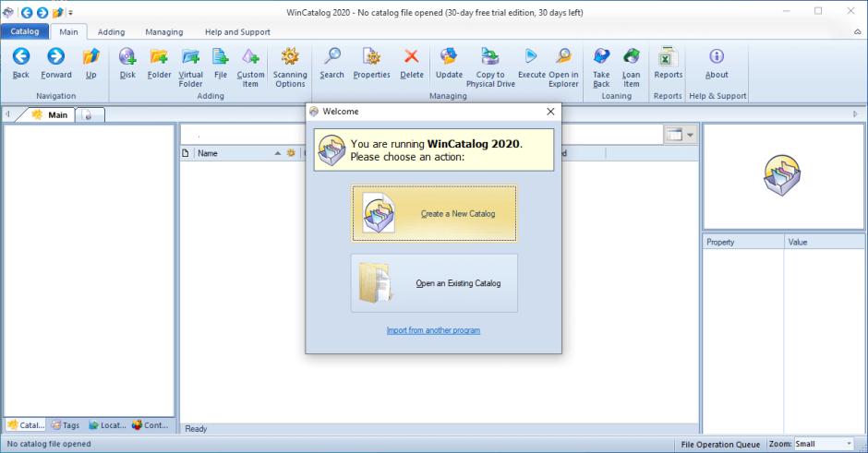Switch to the Tags bottom panel tab
868x453 pixels.
point(66,424)
